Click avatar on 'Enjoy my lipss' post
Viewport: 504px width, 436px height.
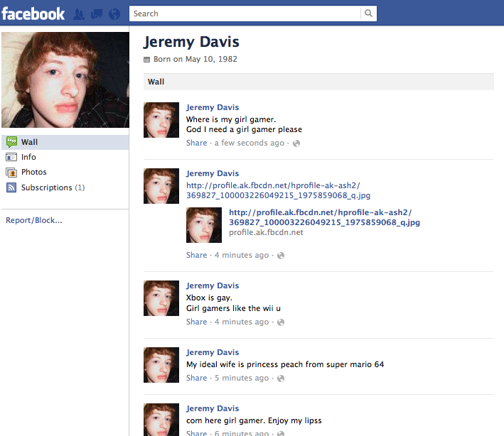point(161,420)
